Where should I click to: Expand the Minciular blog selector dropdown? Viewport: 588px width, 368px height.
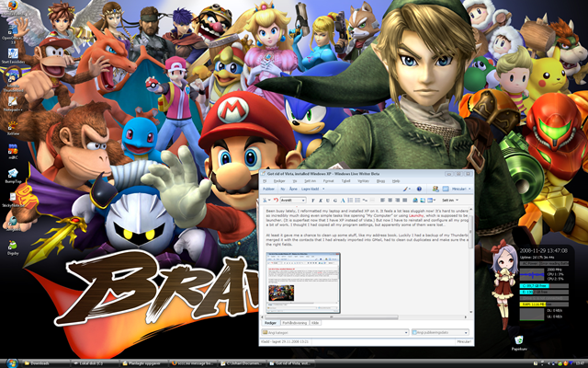(x=469, y=189)
